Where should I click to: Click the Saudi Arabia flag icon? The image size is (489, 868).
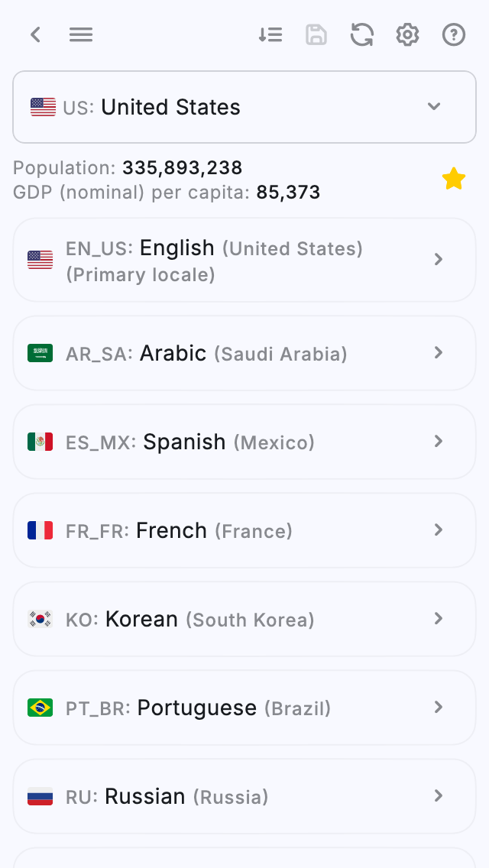tap(40, 353)
